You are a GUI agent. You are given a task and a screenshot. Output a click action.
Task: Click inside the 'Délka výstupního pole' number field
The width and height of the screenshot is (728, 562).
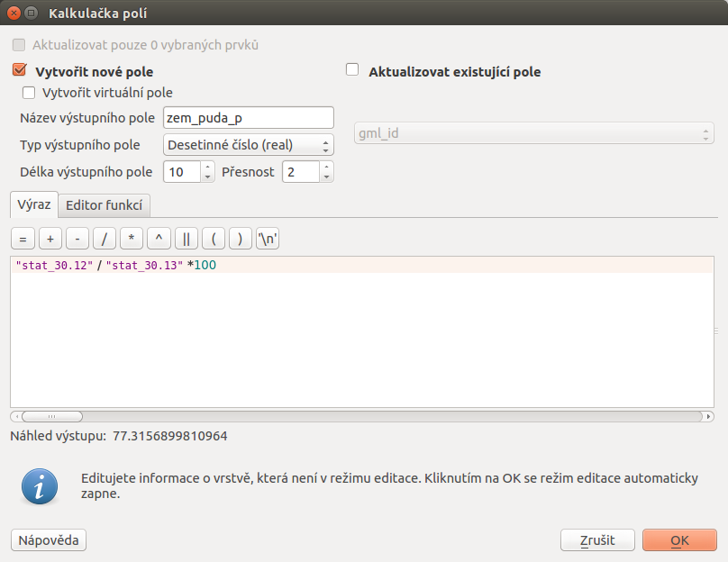(183, 172)
